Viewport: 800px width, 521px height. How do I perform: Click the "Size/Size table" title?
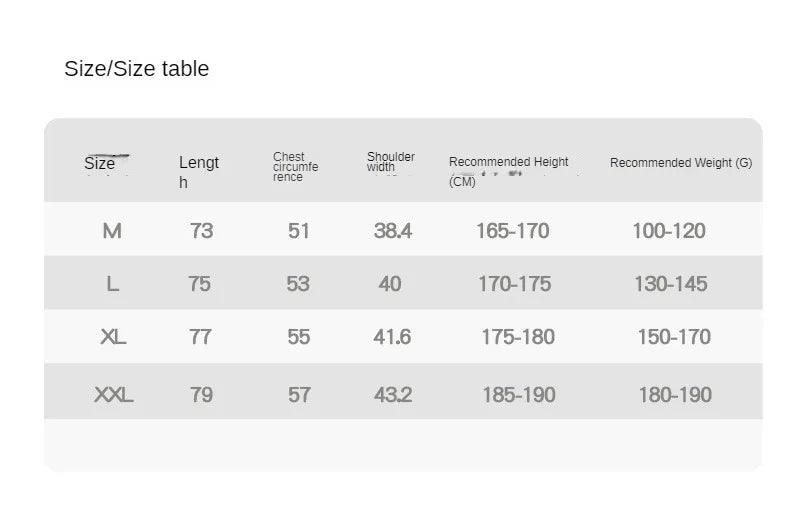point(136,69)
